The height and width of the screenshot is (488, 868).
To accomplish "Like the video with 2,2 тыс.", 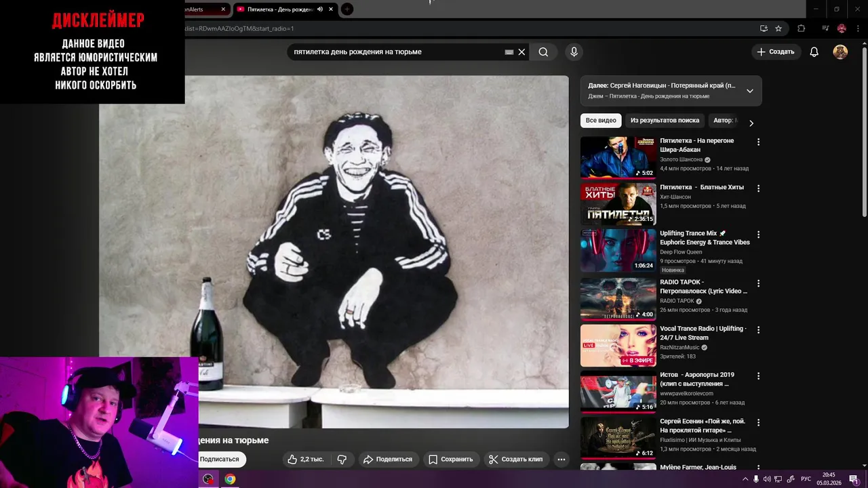I will tap(305, 460).
